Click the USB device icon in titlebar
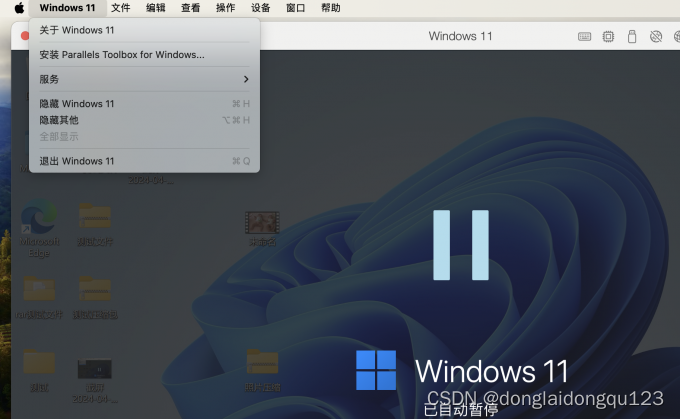 (632, 36)
